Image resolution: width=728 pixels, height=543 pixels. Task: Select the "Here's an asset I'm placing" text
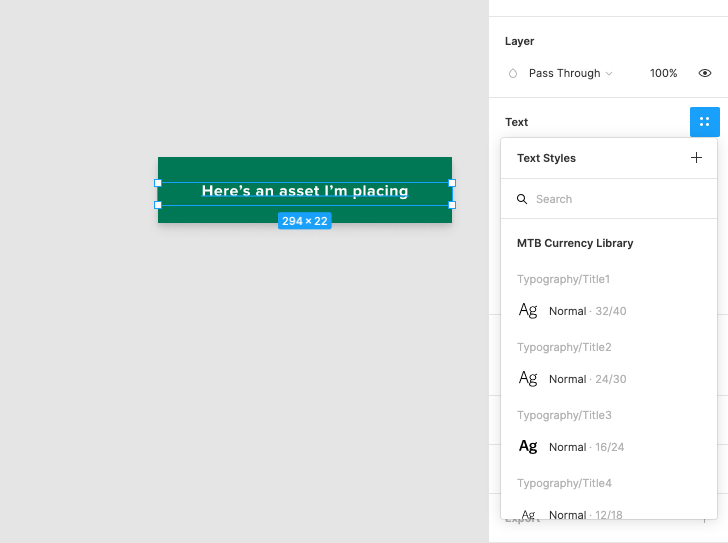tap(305, 191)
